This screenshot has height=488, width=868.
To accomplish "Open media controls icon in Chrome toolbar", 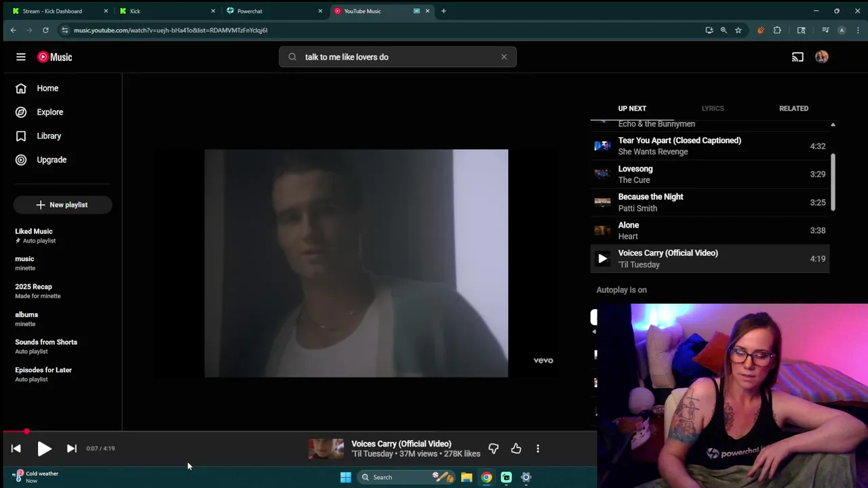I will point(825,30).
